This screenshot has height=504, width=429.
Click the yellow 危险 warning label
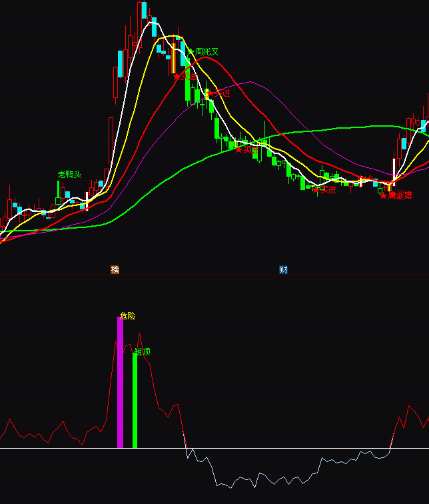(x=127, y=315)
